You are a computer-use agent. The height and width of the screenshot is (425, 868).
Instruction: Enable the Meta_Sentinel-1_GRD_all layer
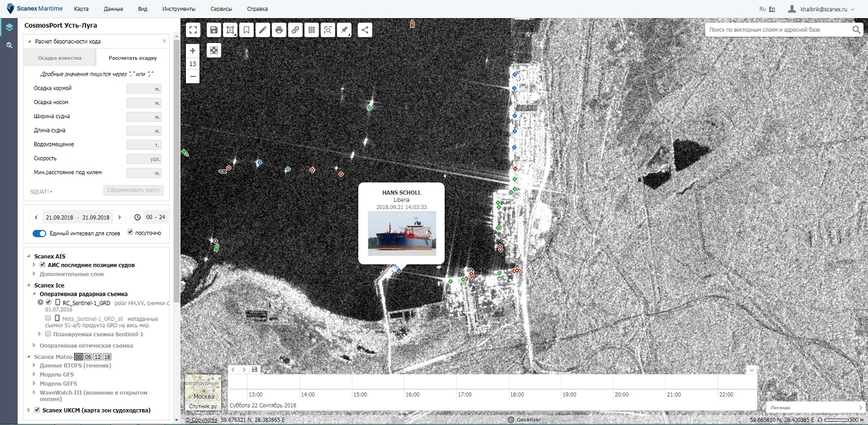pos(49,318)
